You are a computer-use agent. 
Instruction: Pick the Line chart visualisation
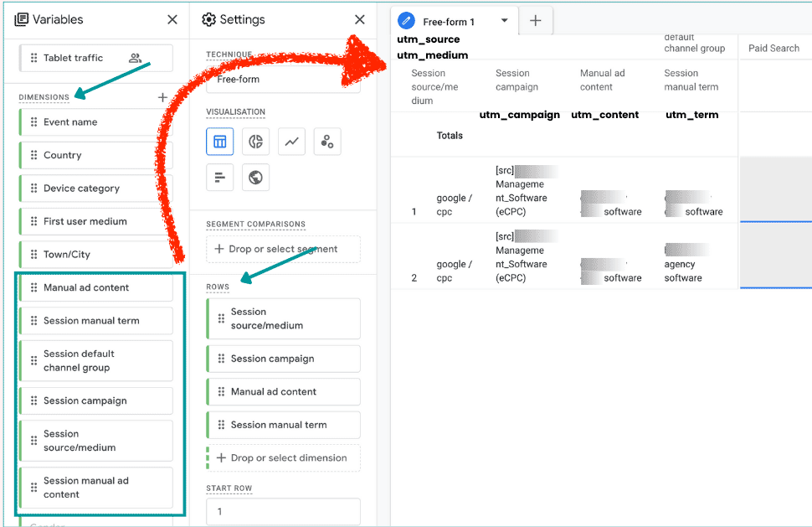291,142
